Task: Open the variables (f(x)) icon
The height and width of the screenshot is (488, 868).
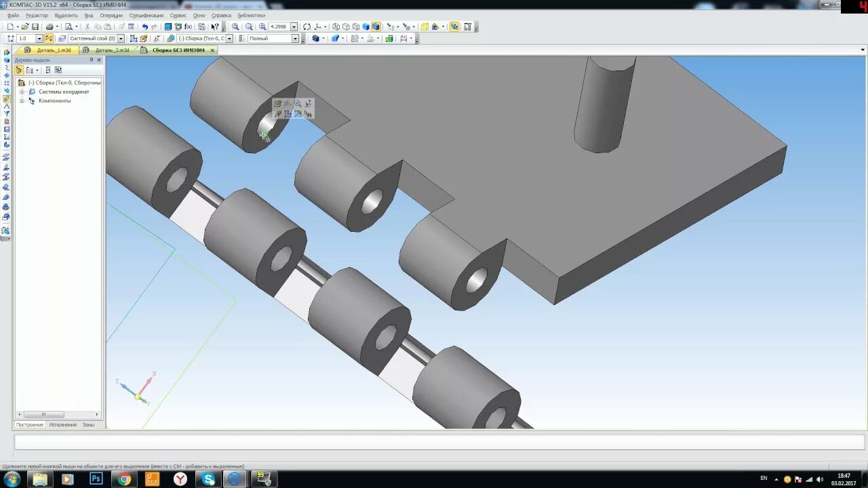Action: pyautogui.click(x=189, y=26)
